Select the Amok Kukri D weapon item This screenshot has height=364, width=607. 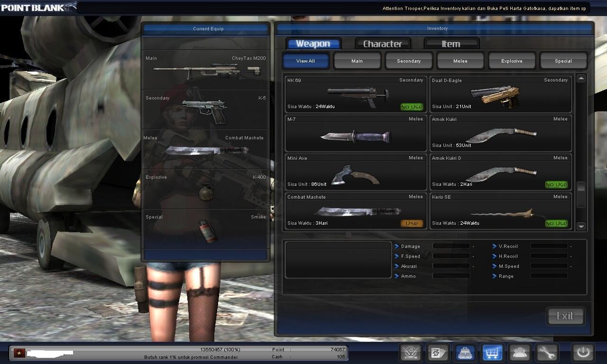pyautogui.click(x=500, y=172)
